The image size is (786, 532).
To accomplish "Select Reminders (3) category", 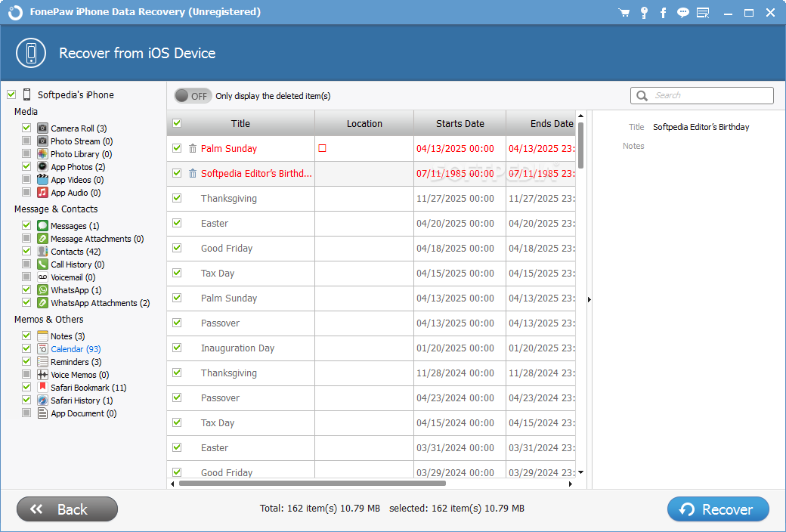I will tap(76, 362).
